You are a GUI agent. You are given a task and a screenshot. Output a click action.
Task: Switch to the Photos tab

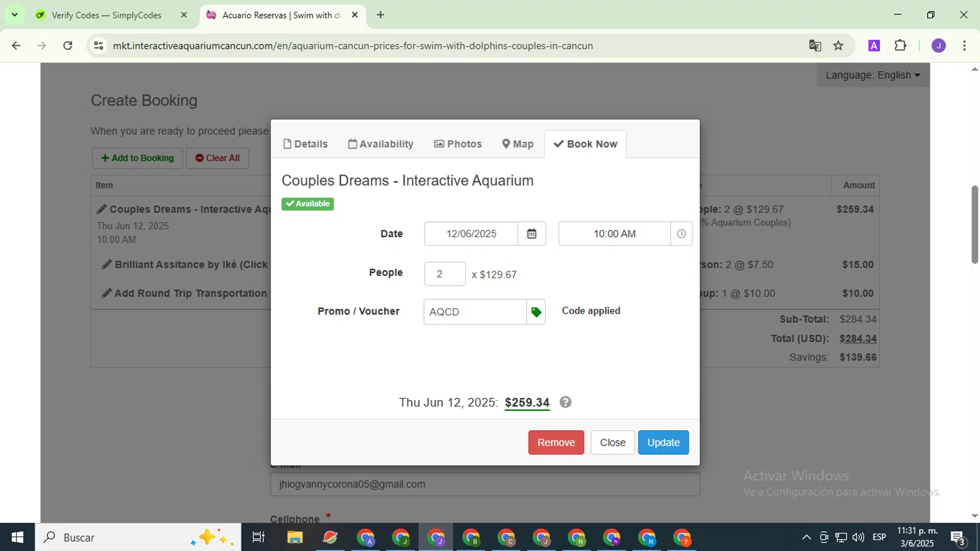pyautogui.click(x=458, y=144)
